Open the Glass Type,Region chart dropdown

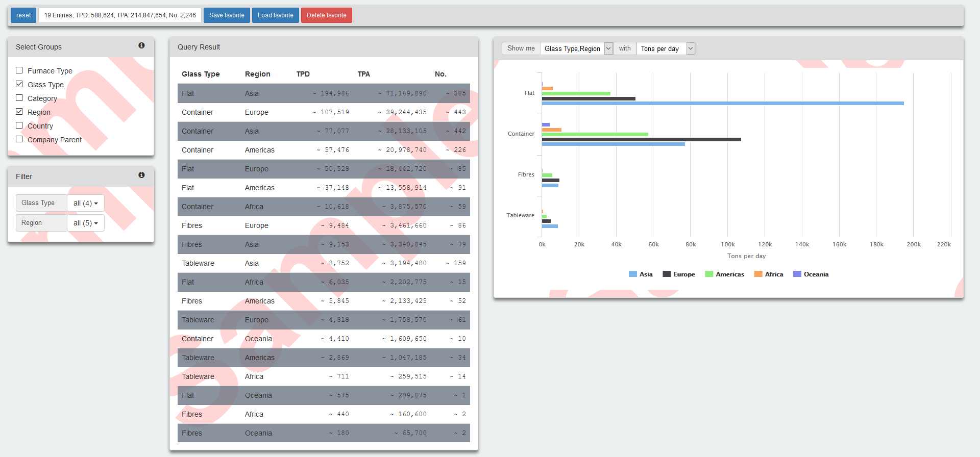(577, 48)
